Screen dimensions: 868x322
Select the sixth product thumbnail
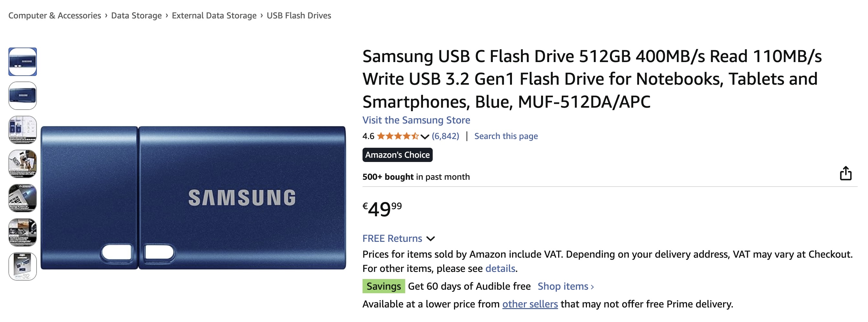point(23,232)
